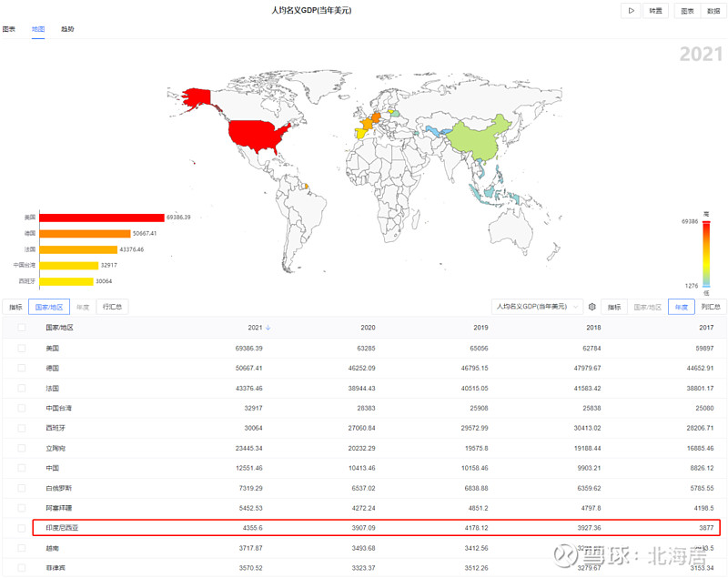Click the 立陶宛 country name cell

click(x=56, y=448)
